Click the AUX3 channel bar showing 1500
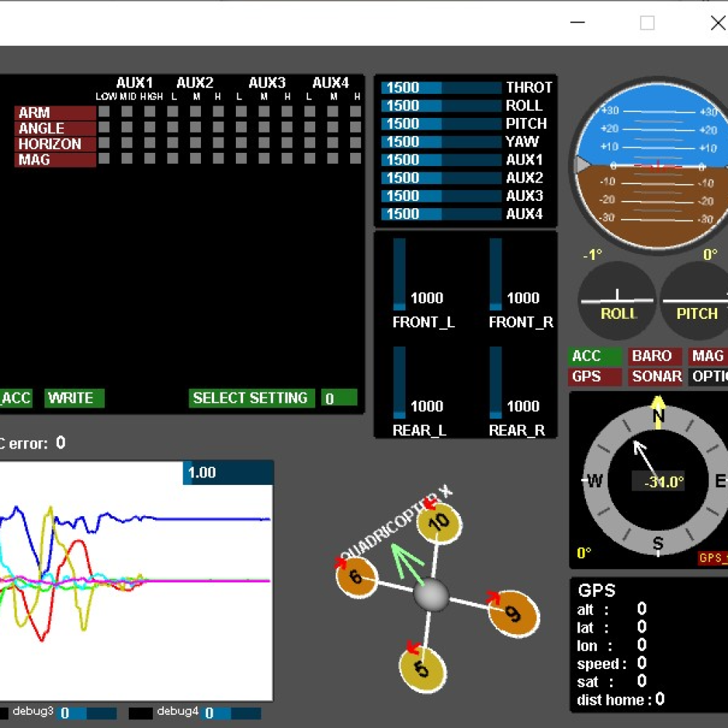 442,197
